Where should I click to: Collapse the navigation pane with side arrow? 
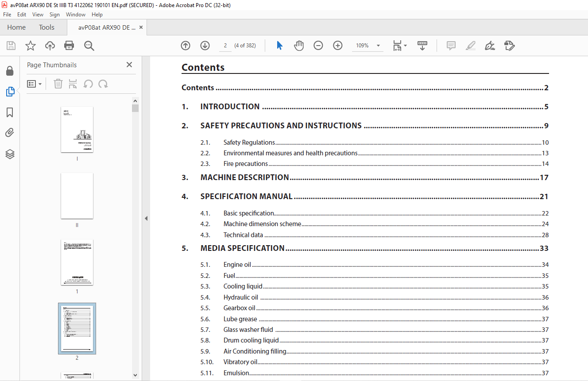coord(146,218)
